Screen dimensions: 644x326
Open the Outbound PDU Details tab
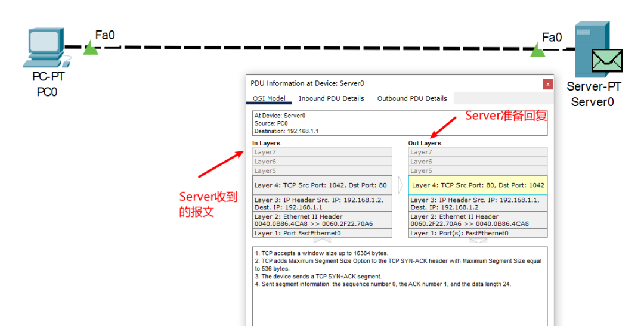pos(412,98)
